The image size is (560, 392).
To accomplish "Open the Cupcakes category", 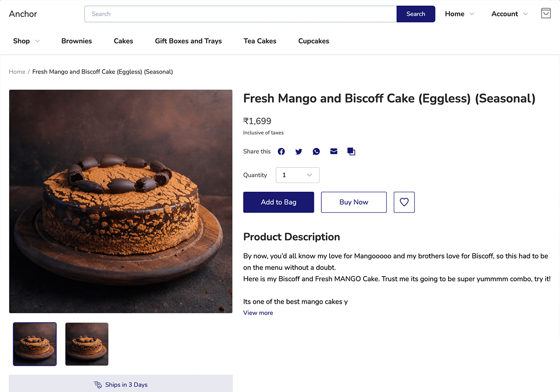I will (x=314, y=41).
